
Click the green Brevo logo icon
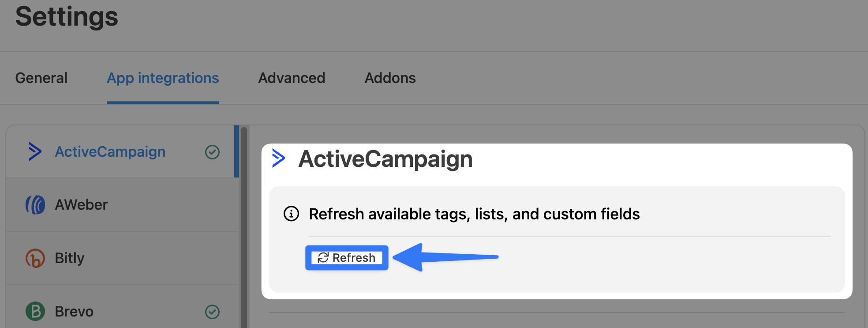35,311
